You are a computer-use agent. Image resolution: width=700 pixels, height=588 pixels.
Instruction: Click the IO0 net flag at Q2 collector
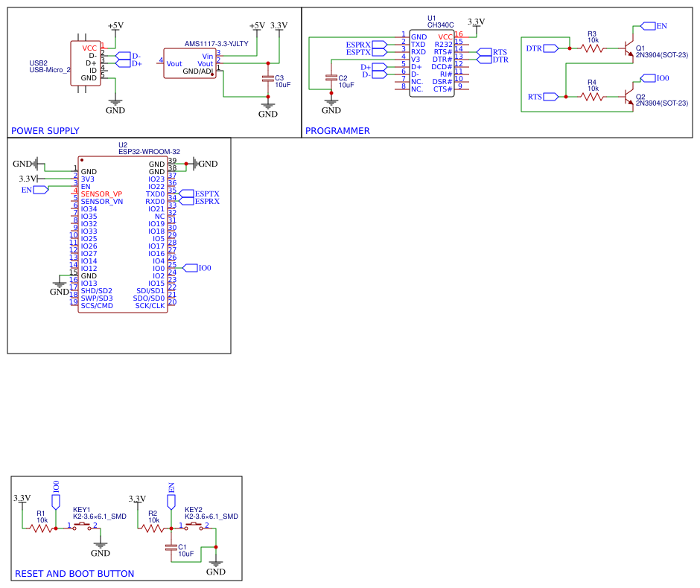[655, 78]
